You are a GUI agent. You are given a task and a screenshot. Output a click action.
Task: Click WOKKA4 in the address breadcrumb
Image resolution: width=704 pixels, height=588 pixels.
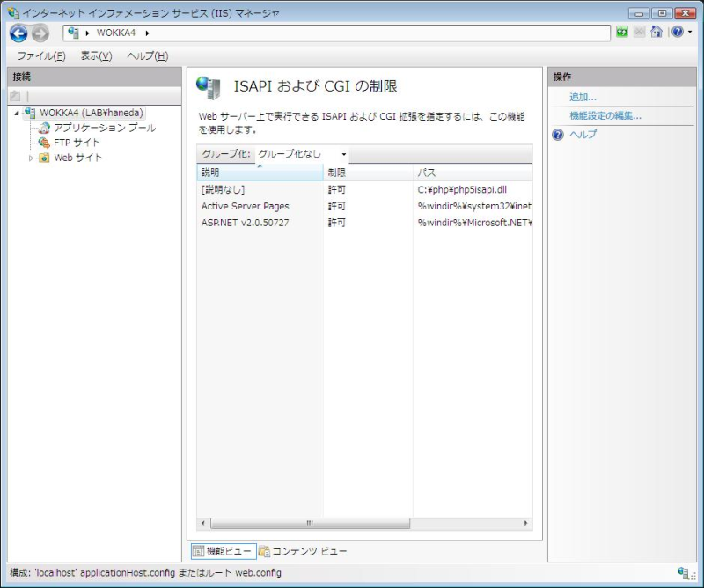(116, 33)
